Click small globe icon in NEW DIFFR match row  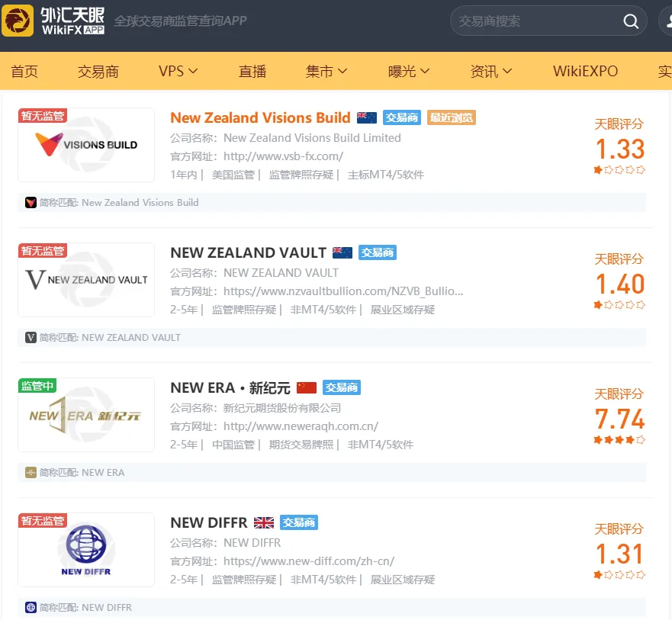point(31,608)
